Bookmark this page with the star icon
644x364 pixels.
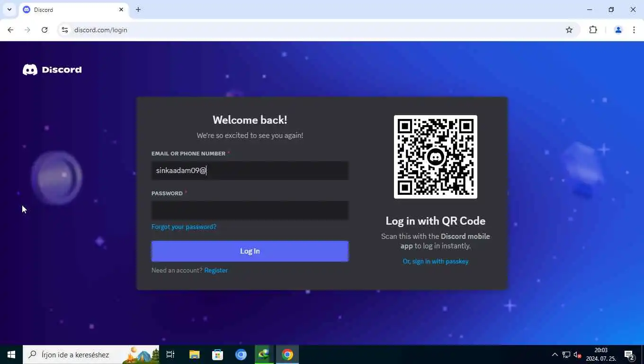point(569,30)
